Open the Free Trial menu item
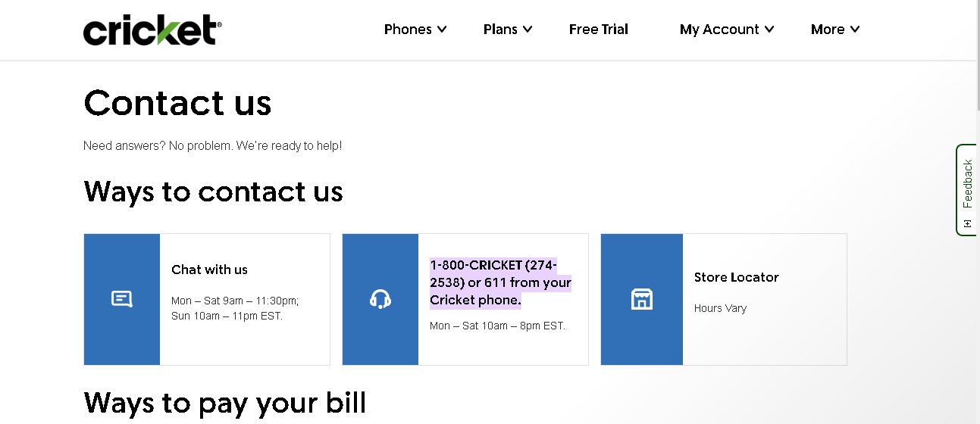This screenshot has height=424, width=980. (x=599, y=29)
